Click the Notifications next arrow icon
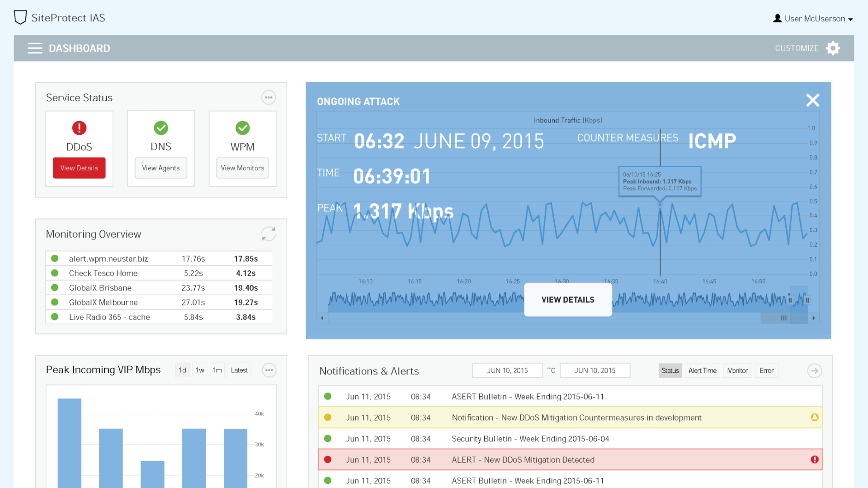Viewport: 868px width, 488px height. pyautogui.click(x=814, y=371)
